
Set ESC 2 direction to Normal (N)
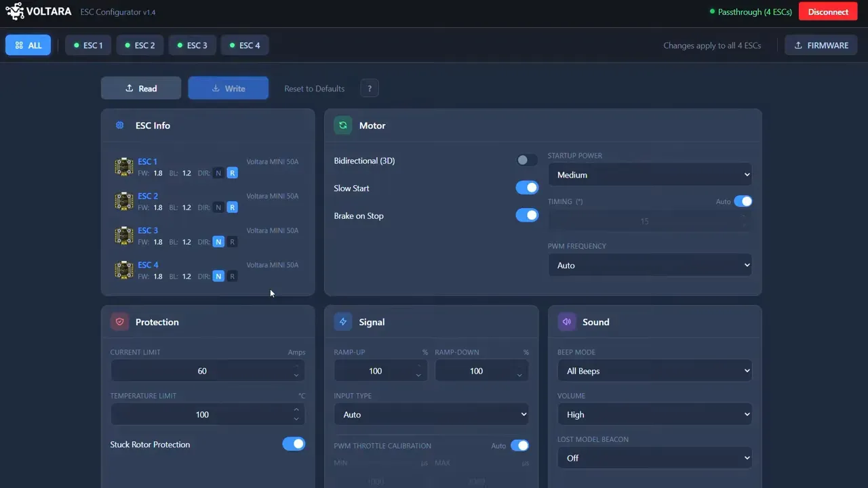(218, 207)
